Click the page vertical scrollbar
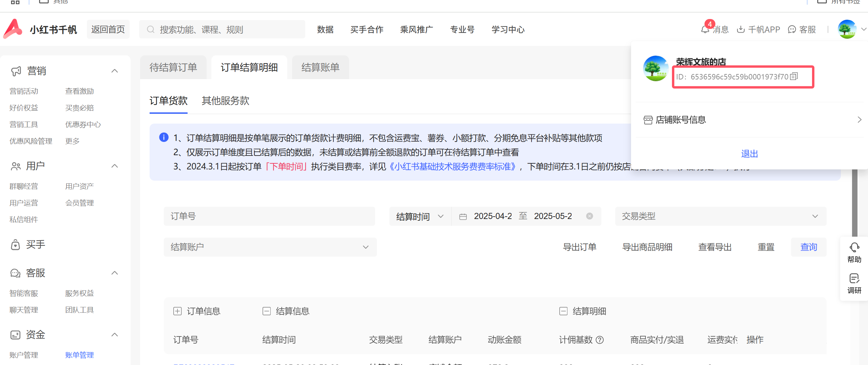Viewport: 868px width, 365px height. (855, 202)
